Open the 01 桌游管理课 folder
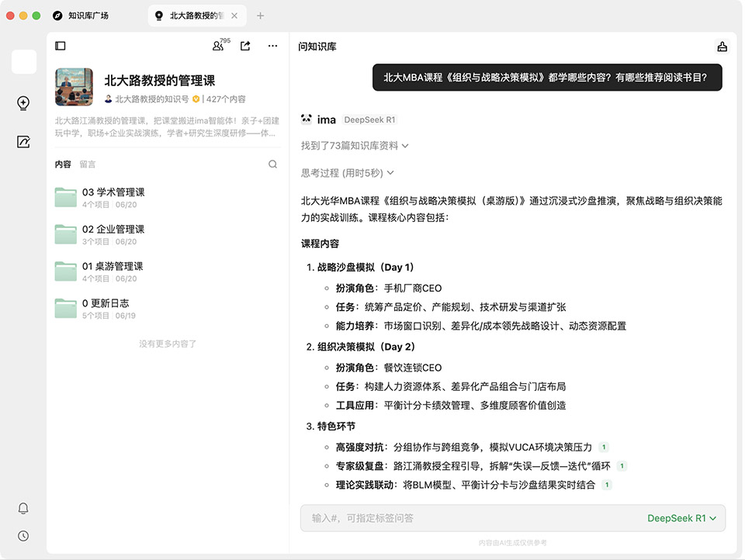 [113, 266]
